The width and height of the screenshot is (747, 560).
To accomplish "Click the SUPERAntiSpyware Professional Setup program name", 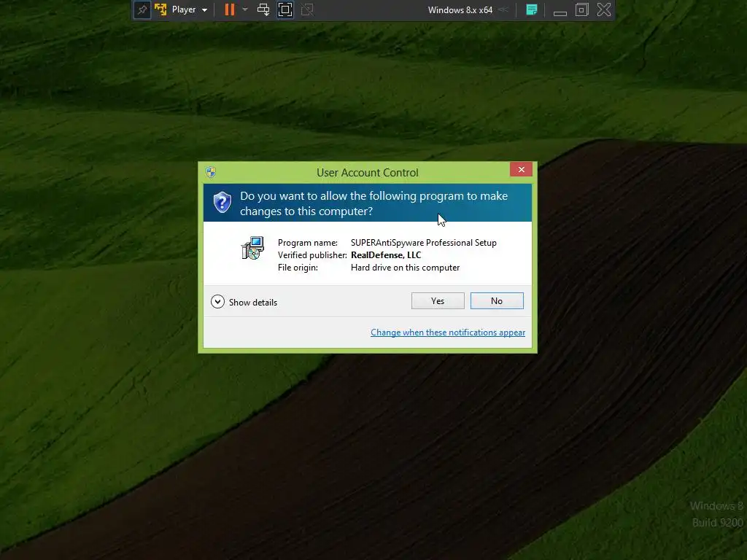I will [x=424, y=243].
